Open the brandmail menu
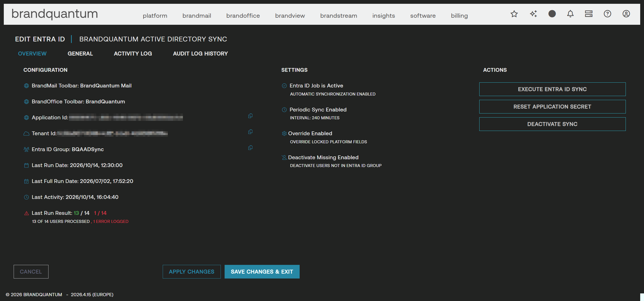Screen dimensions: 644x301 point(197,16)
